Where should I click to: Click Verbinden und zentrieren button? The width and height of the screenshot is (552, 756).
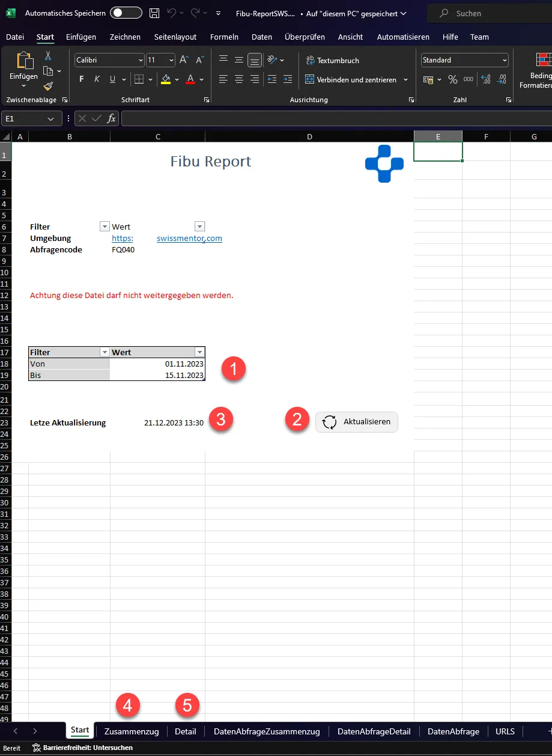point(351,79)
